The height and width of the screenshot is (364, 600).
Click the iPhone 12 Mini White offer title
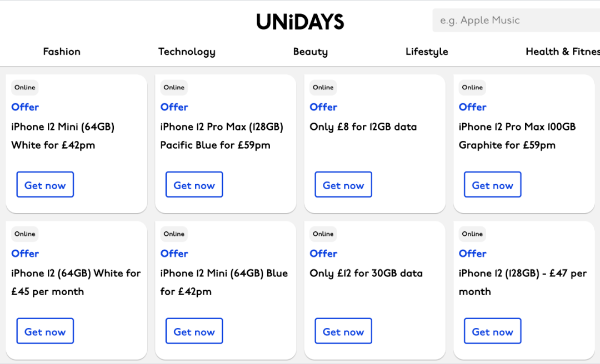pos(63,136)
